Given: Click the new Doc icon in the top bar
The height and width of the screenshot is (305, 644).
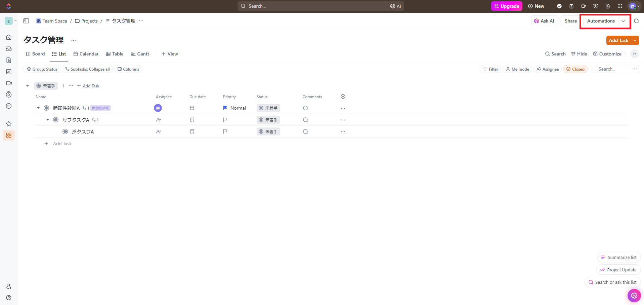Looking at the screenshot, I should 608,6.
